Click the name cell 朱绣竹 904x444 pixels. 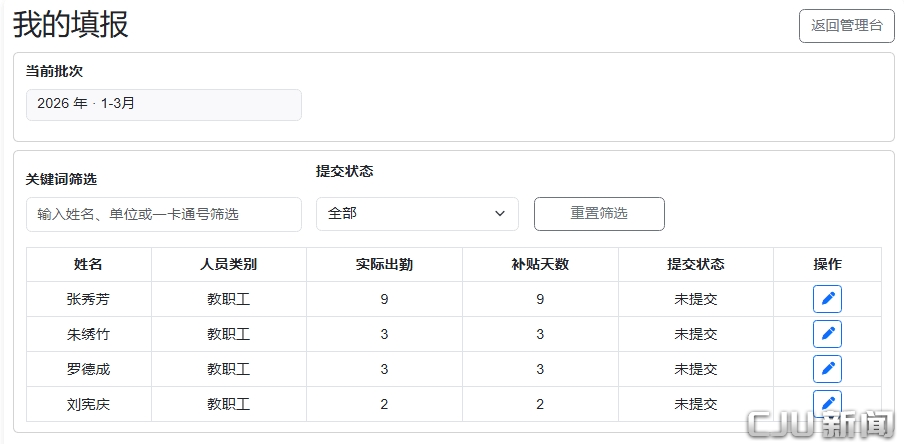pos(89,334)
